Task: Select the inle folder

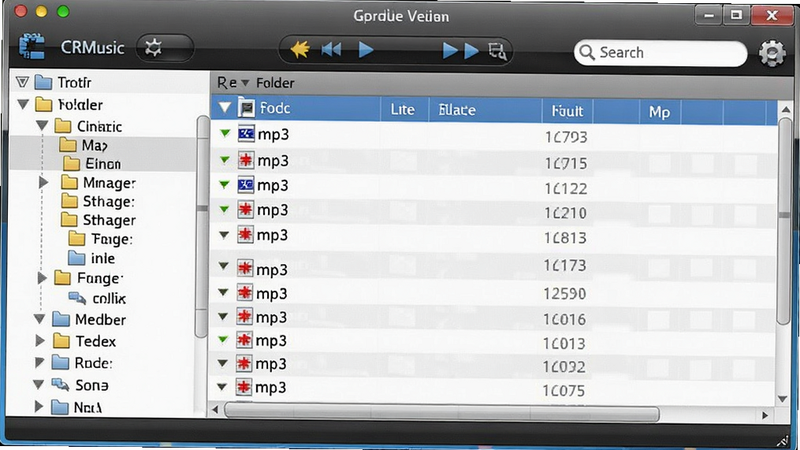Action: click(x=92, y=258)
